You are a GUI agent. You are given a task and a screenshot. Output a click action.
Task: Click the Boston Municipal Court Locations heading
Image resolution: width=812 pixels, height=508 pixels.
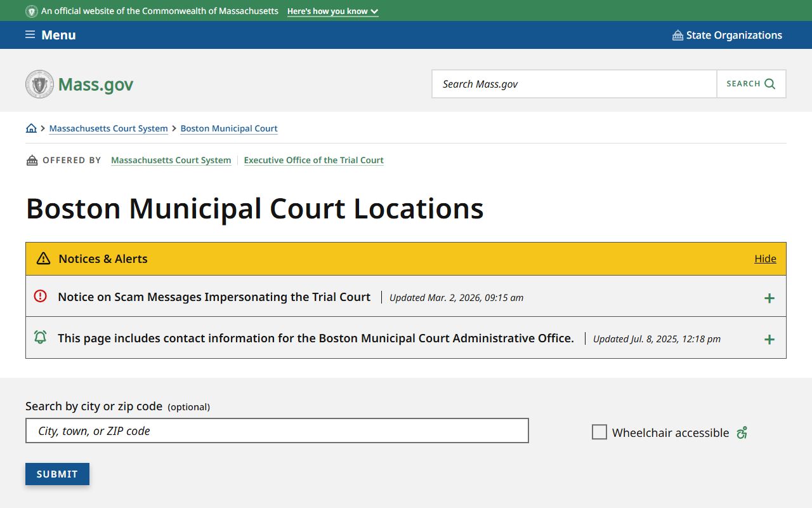coord(254,208)
